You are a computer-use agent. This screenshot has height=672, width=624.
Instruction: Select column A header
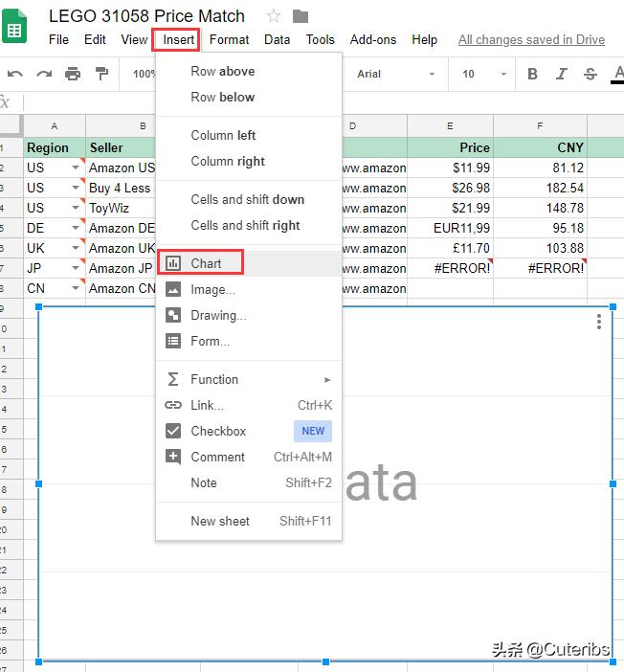click(x=55, y=126)
